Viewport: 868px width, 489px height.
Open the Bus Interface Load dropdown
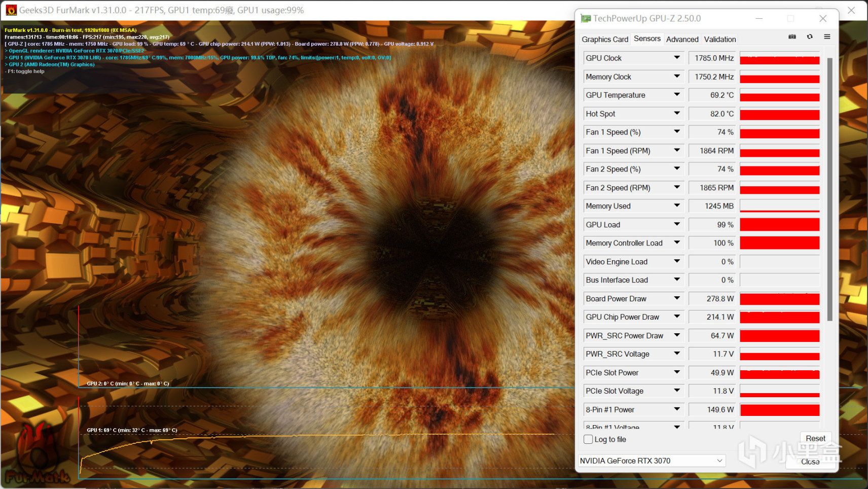click(677, 280)
